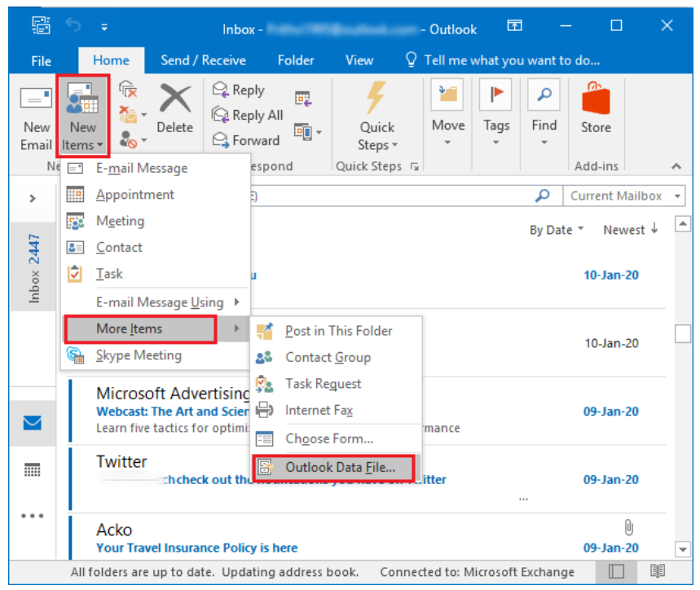Open the Junk dropdown icon

pyautogui.click(x=133, y=140)
